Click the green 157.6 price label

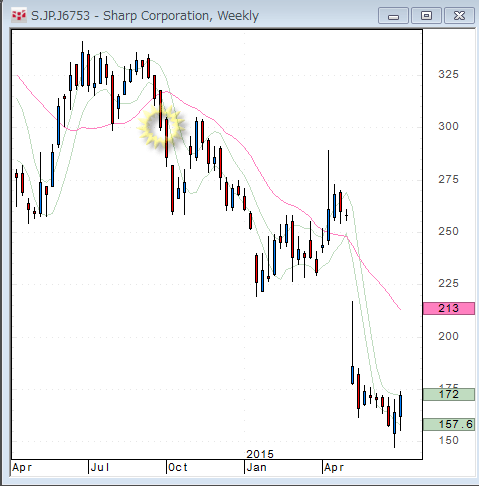(x=449, y=424)
